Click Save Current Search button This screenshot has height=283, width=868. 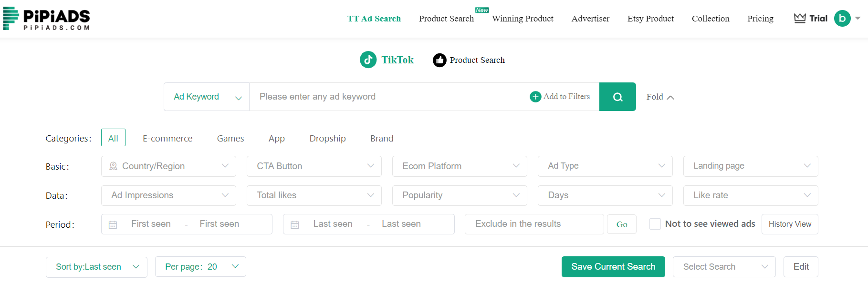tap(613, 267)
